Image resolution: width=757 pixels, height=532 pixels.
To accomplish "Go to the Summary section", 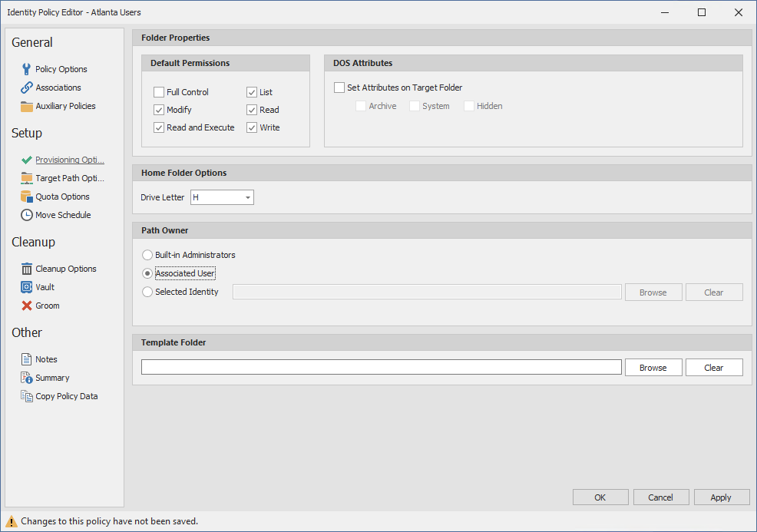I will tap(52, 378).
